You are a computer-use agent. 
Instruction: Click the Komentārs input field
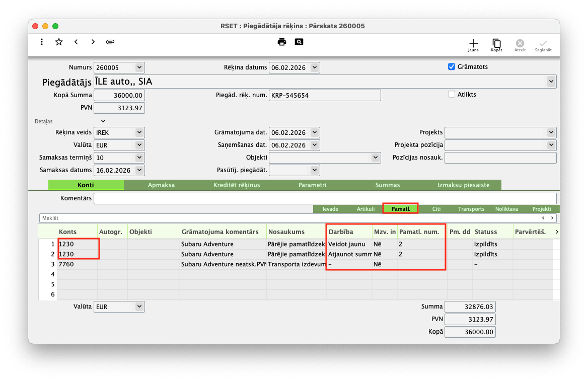coord(325,198)
